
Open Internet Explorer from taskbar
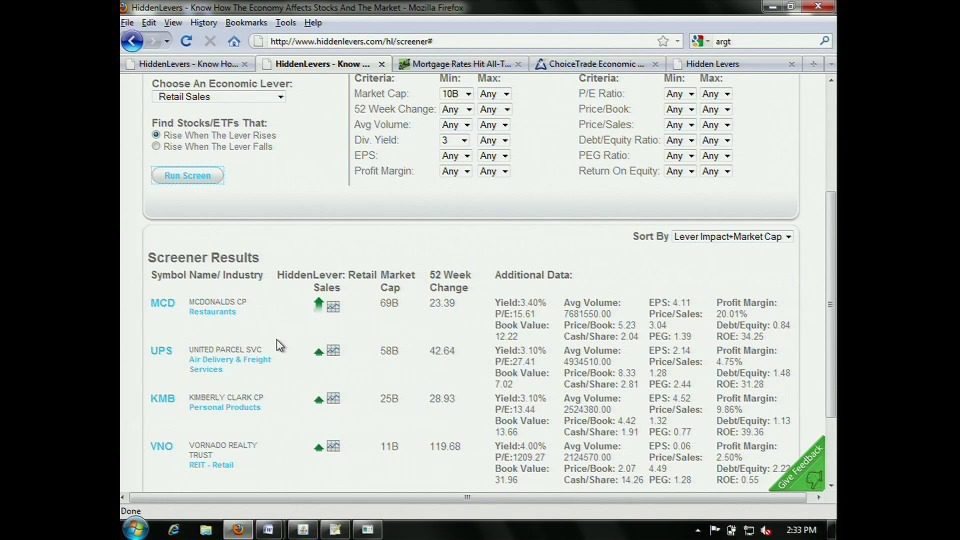(x=174, y=530)
